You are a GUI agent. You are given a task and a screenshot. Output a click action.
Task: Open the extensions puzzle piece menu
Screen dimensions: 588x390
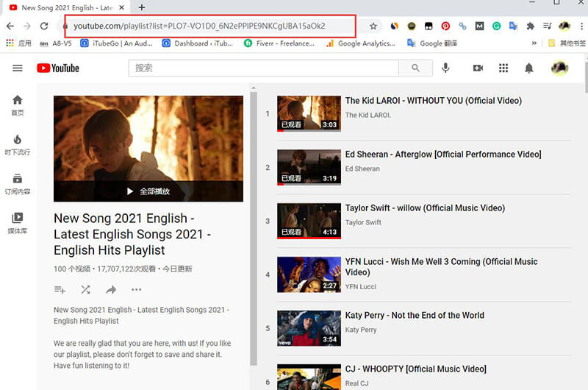(530, 26)
